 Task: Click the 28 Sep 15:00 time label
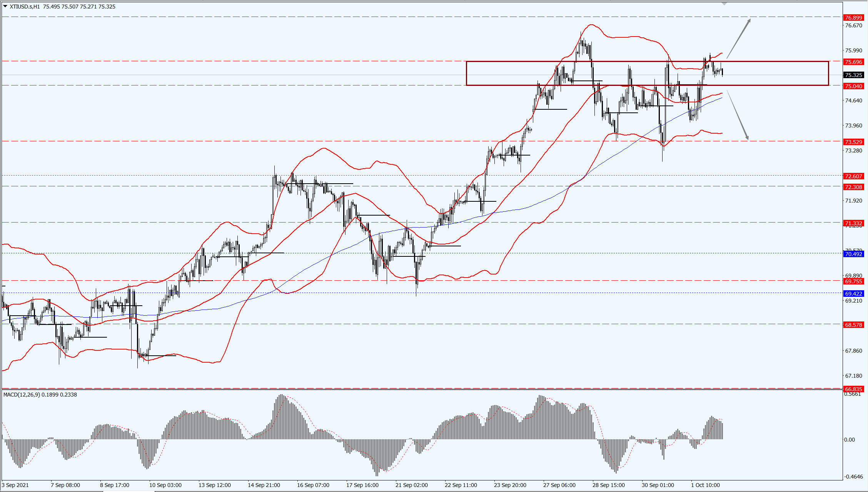tap(609, 485)
